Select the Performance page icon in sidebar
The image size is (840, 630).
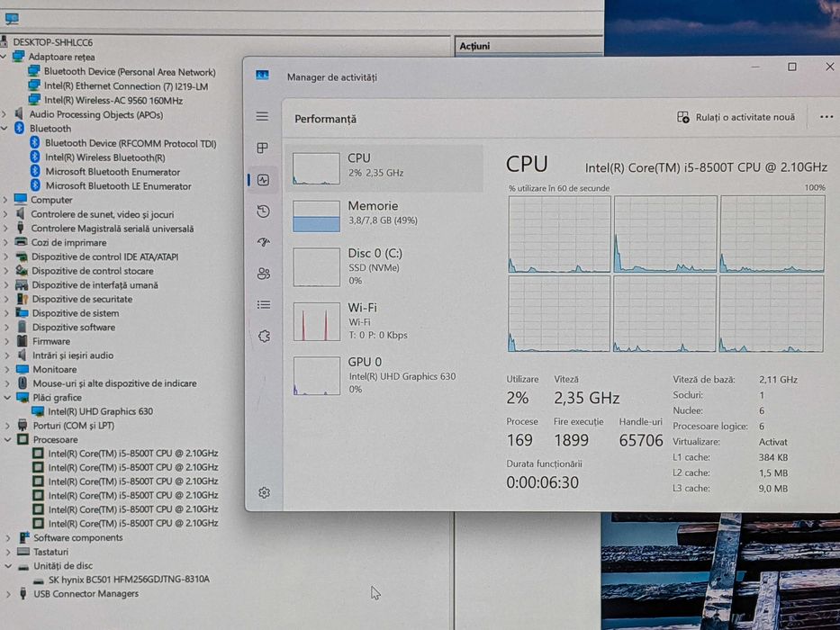[263, 180]
